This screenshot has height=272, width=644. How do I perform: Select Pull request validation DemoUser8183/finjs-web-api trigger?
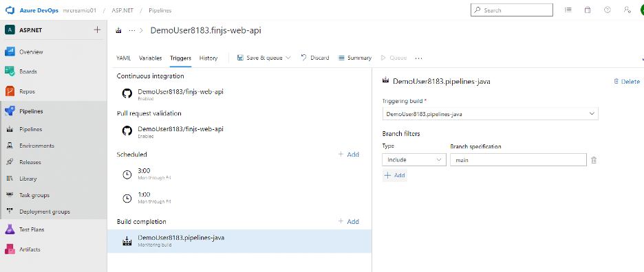(x=239, y=131)
